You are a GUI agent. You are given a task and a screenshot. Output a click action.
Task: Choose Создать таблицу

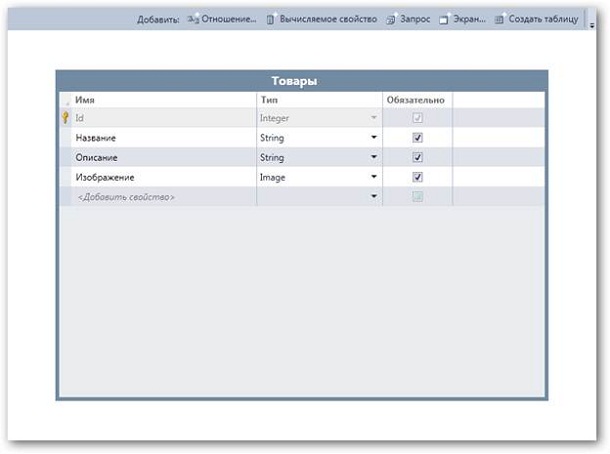(543, 19)
